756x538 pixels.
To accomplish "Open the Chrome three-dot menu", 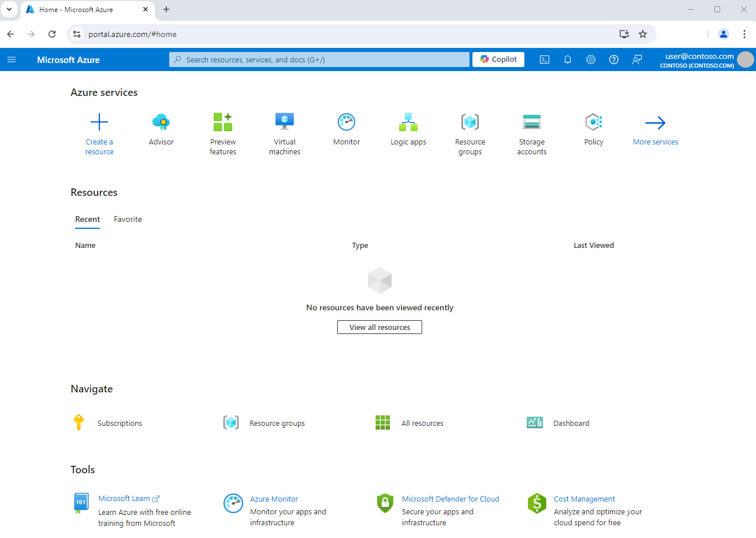I will coord(744,34).
